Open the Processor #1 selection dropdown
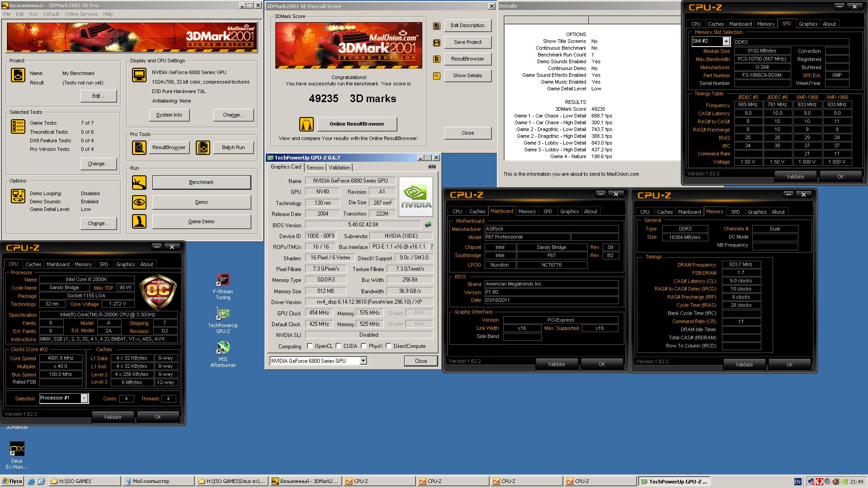This screenshot has height=488, width=868. click(84, 398)
